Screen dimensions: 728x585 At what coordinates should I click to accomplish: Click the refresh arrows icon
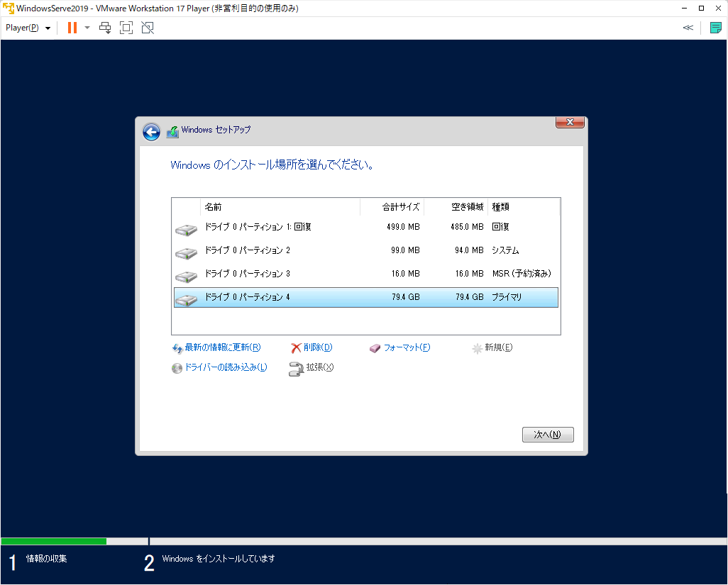(x=177, y=348)
